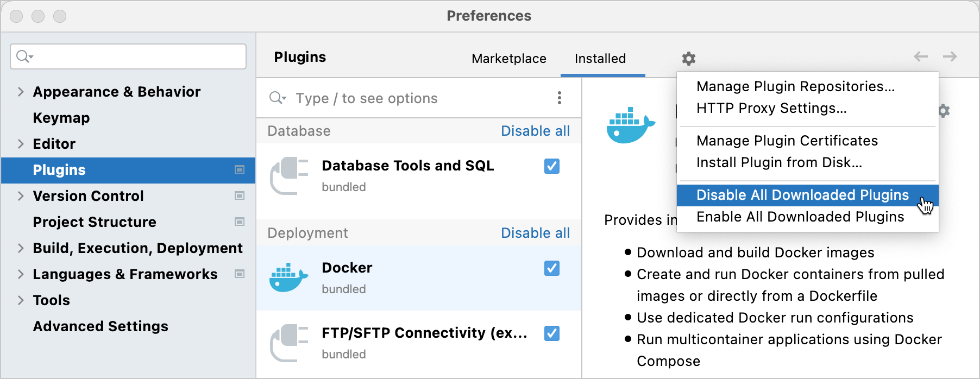Toggle the FTP/SFTP Connectivity plugin checkbox

[x=551, y=333]
